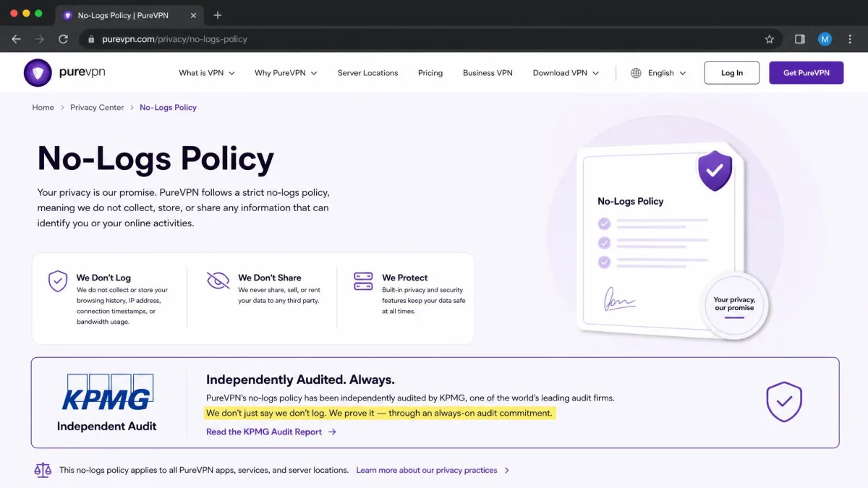Click the globe language icon
Image resolution: width=868 pixels, height=488 pixels.
tap(636, 73)
